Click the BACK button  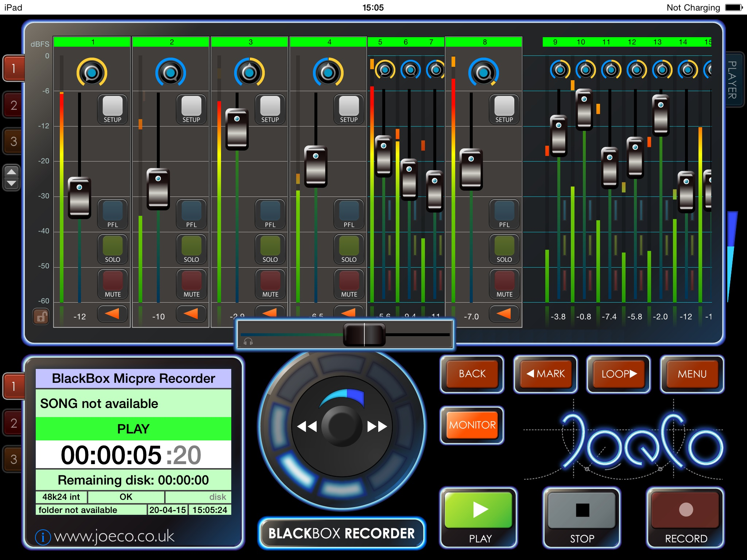point(472,374)
